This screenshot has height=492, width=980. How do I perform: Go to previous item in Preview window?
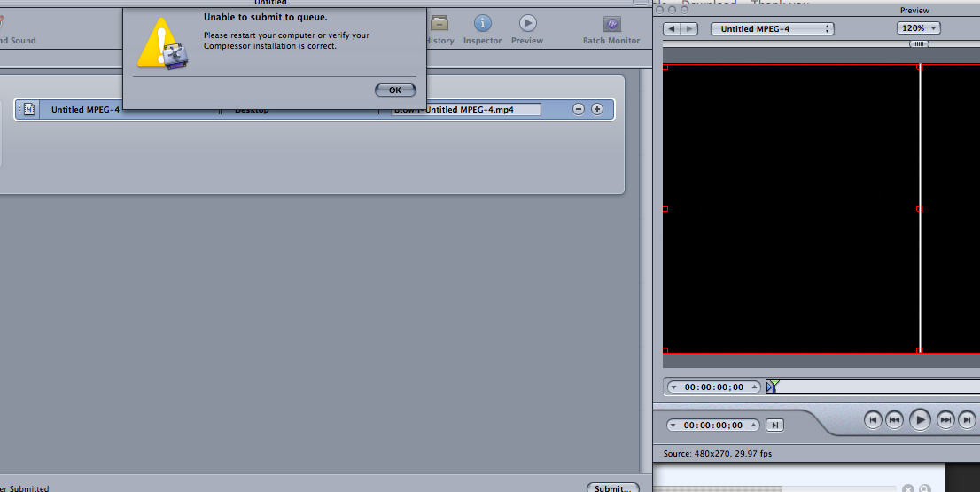[672, 28]
